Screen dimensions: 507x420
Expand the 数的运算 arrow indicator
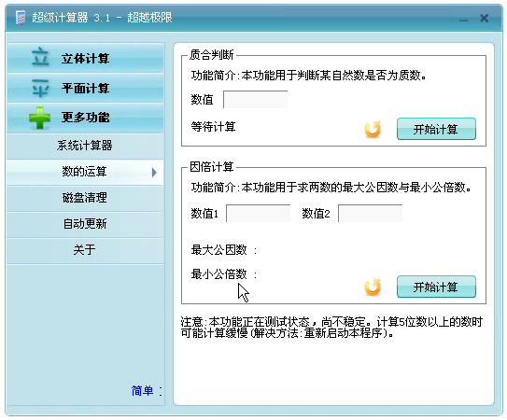154,173
